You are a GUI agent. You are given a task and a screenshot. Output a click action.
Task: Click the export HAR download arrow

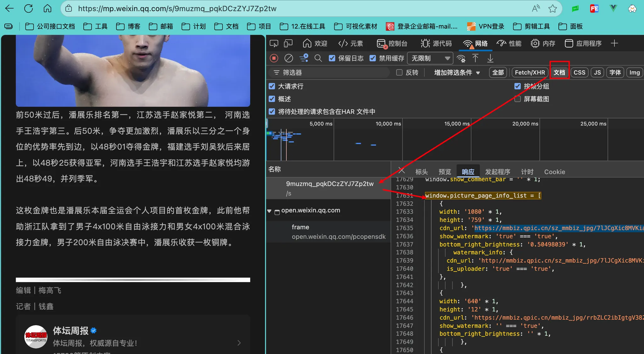(x=490, y=58)
